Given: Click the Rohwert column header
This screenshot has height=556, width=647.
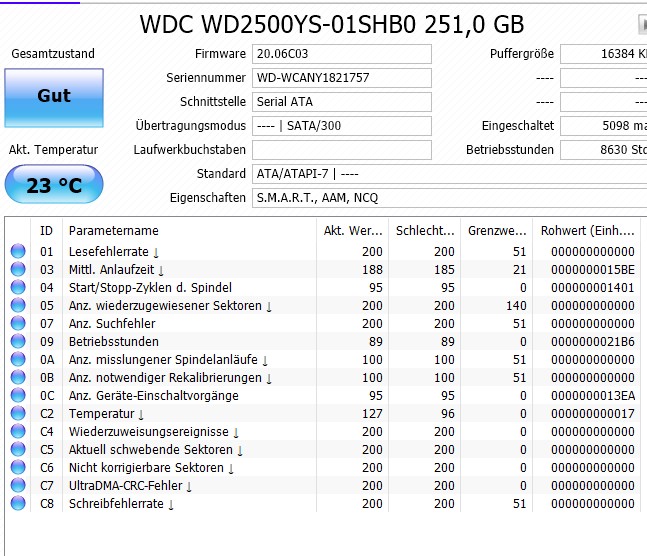Looking at the screenshot, I should pyautogui.click(x=587, y=231).
